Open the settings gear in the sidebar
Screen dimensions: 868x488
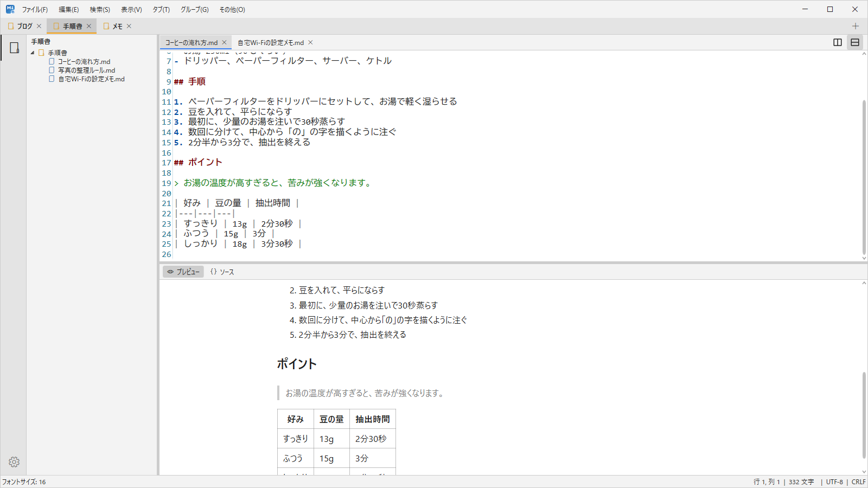pyautogui.click(x=14, y=462)
